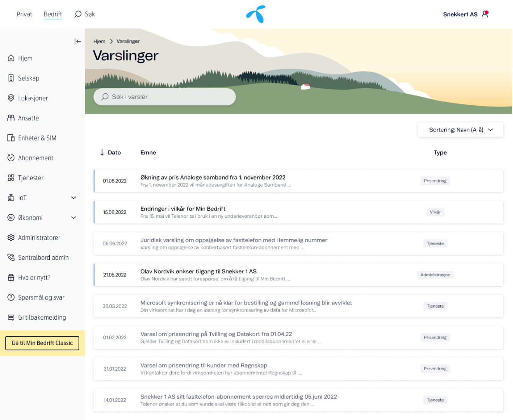Open Snekker 1 AS sitt fasttelefon-abonnement sperres notification
The image size is (513, 420).
coord(298,400)
